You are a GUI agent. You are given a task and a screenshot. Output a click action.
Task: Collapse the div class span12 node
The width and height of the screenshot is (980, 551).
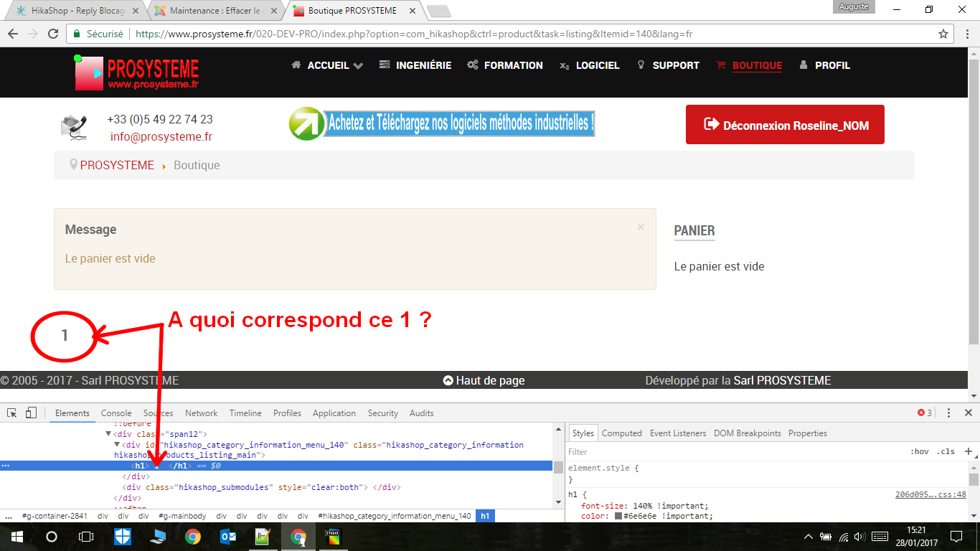(x=108, y=434)
